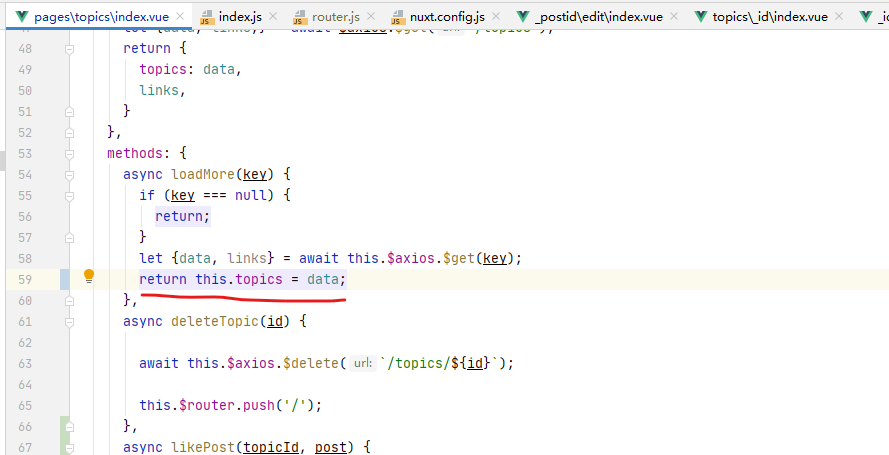
Task: Click 'data;' at end of line 59
Action: [x=327, y=279]
